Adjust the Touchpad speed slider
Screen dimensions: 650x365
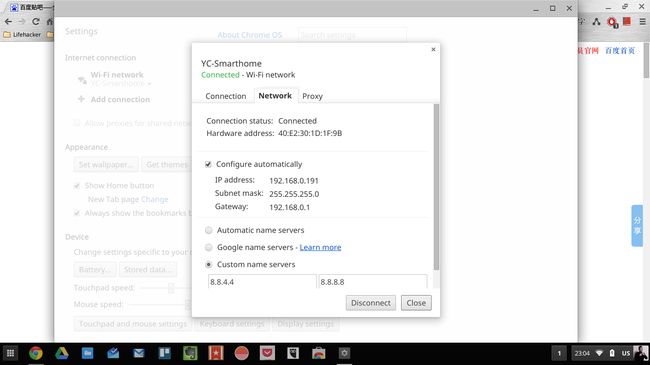tap(171, 288)
